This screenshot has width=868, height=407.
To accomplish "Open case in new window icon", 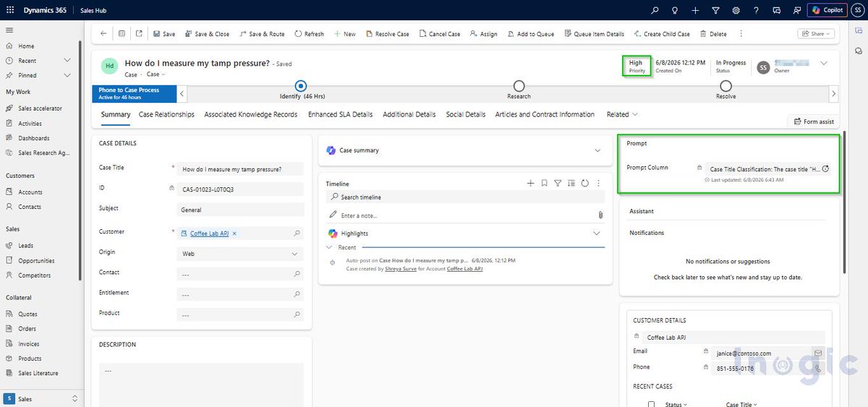I will tap(139, 33).
